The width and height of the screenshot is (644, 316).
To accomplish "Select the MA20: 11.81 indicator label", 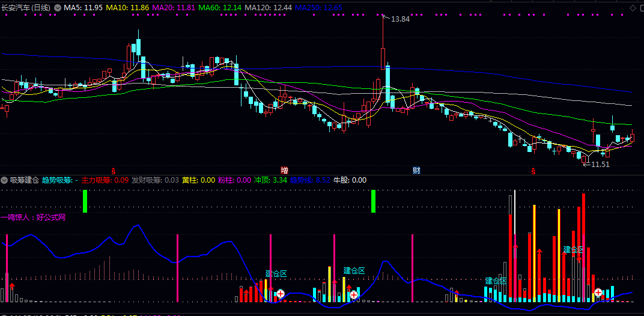I will pyautogui.click(x=174, y=7).
